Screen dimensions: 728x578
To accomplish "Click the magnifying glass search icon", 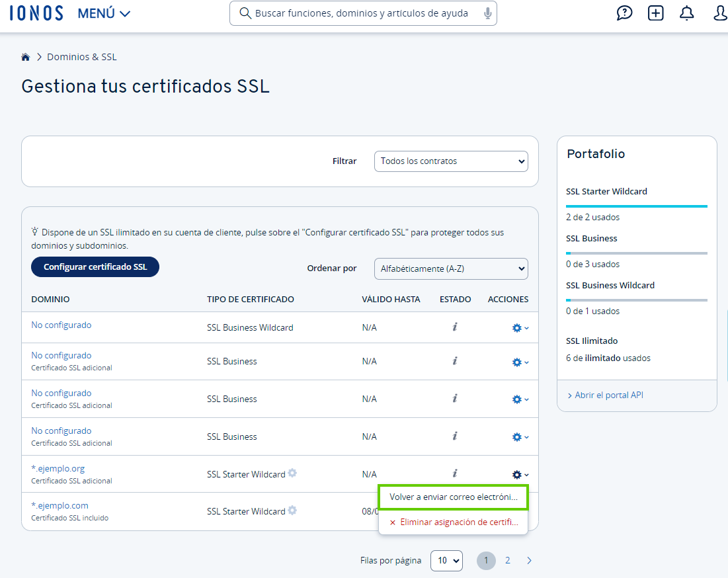I will pyautogui.click(x=245, y=13).
